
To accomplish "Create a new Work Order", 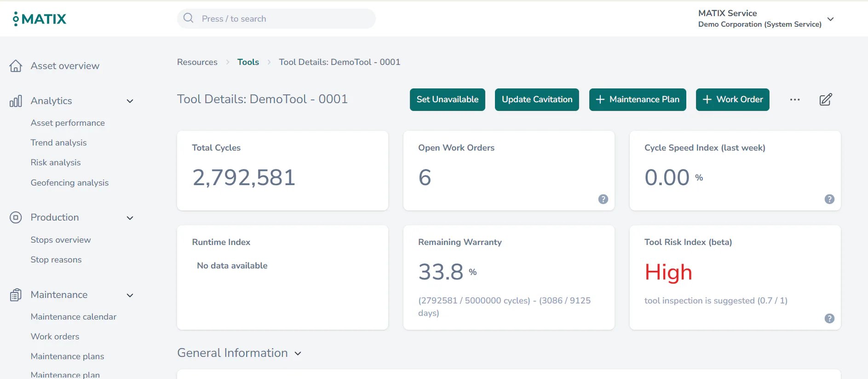I will [x=733, y=99].
